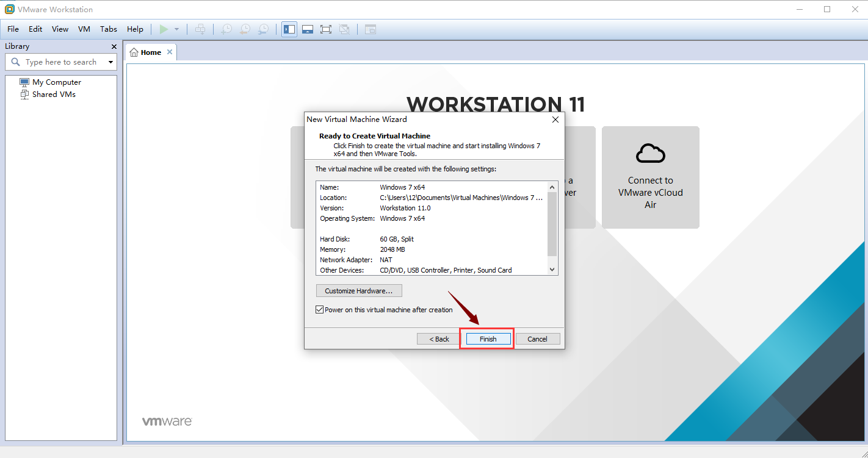Toggle the Show Library sidebar icon
This screenshot has width=868, height=458.
(x=289, y=29)
